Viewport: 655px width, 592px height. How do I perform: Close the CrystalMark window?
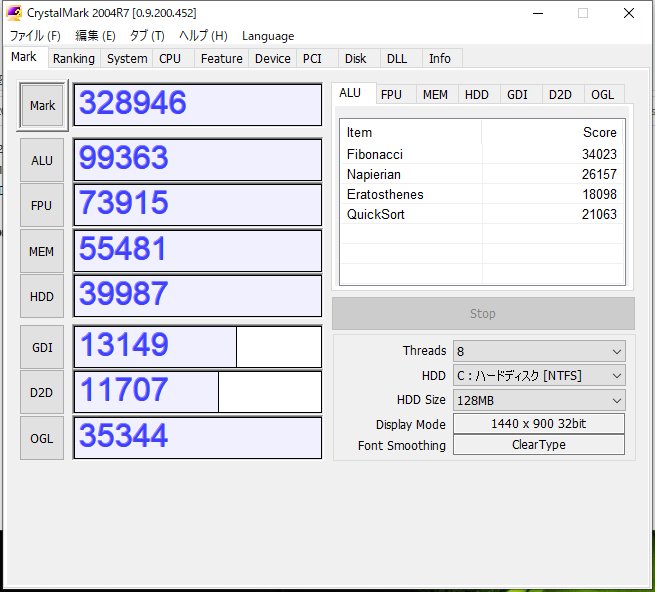[x=629, y=13]
